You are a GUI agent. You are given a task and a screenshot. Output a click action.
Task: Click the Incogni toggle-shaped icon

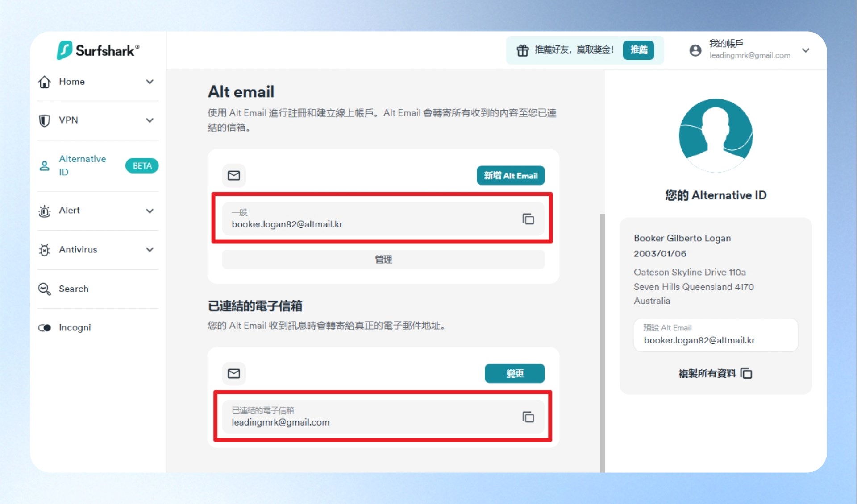(x=45, y=328)
